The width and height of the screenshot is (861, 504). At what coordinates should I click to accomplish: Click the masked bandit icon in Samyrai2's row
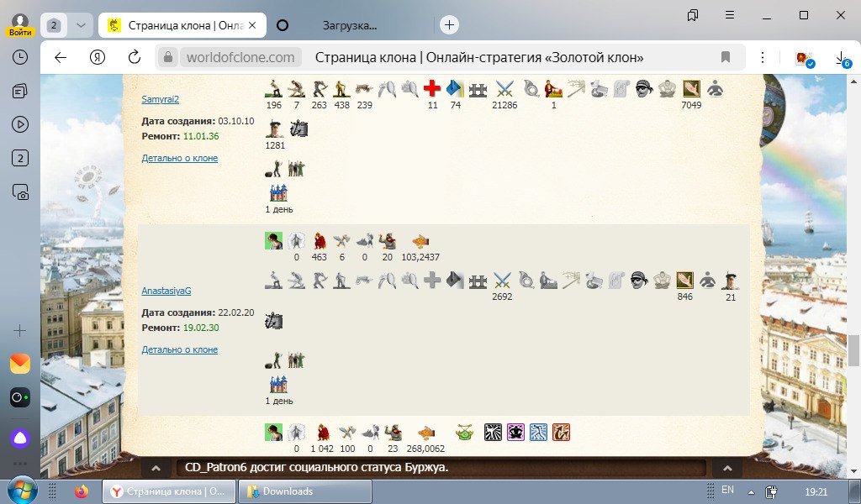643,88
